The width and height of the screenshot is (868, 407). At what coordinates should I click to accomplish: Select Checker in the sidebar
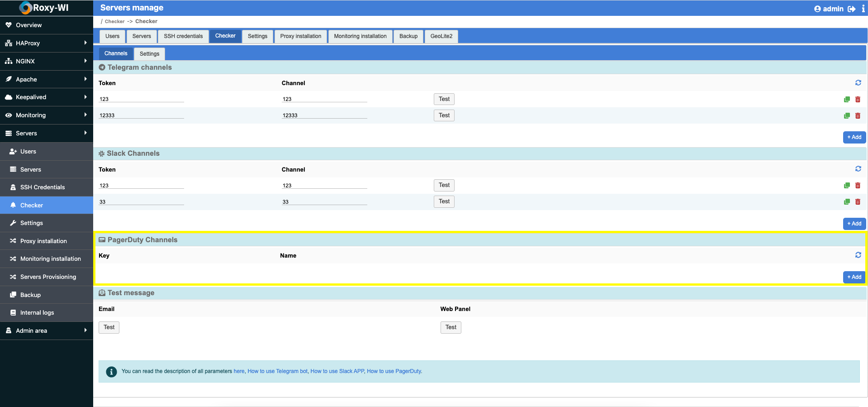pyautogui.click(x=47, y=205)
